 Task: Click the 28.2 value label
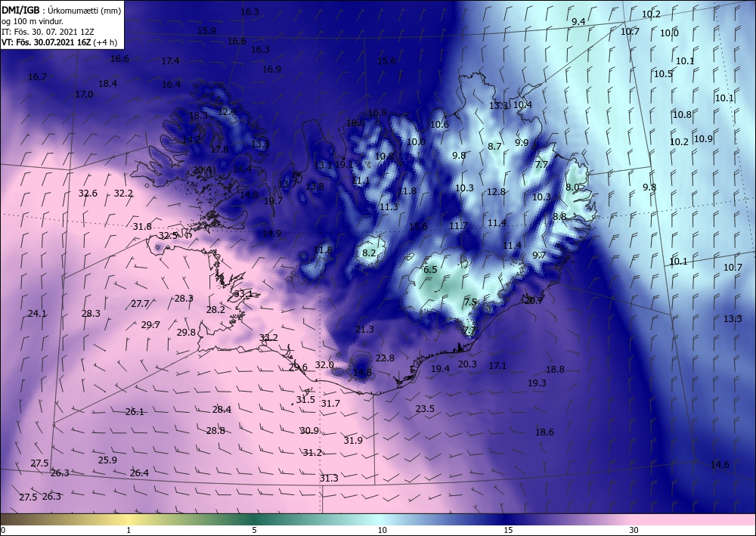coord(215,309)
